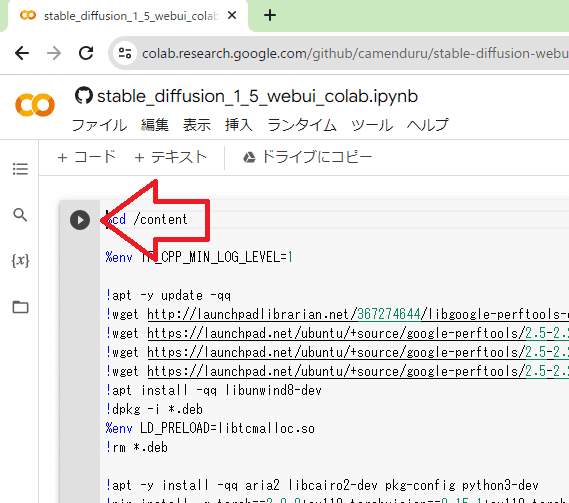This screenshot has height=503, width=569.
Task: Open the variables {x} panel icon
Action: click(x=20, y=261)
